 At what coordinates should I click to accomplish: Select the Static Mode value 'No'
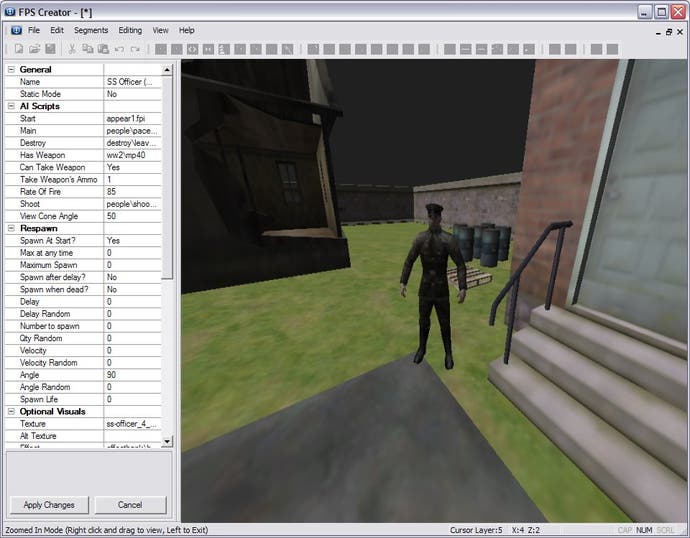[x=133, y=94]
